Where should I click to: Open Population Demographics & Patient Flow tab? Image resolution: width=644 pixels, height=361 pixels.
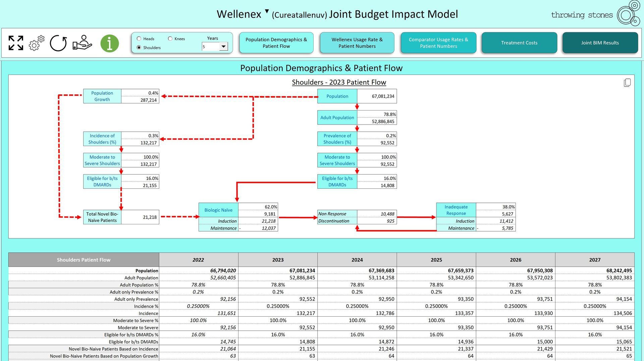click(276, 43)
